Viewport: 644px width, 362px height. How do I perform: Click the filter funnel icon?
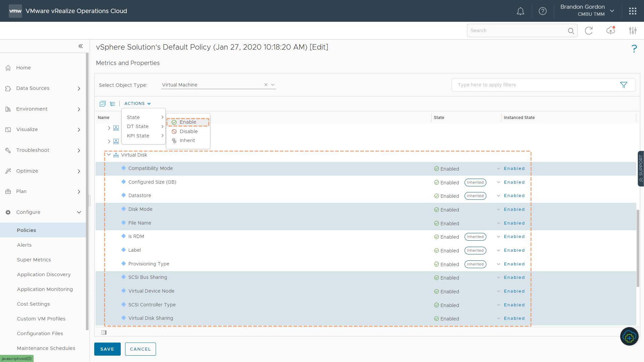[624, 85]
